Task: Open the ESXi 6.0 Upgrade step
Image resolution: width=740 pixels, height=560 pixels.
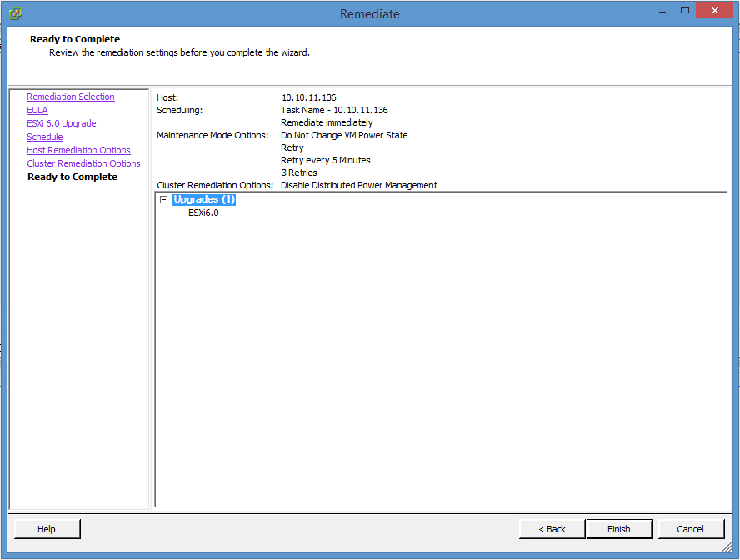Action: [62, 123]
